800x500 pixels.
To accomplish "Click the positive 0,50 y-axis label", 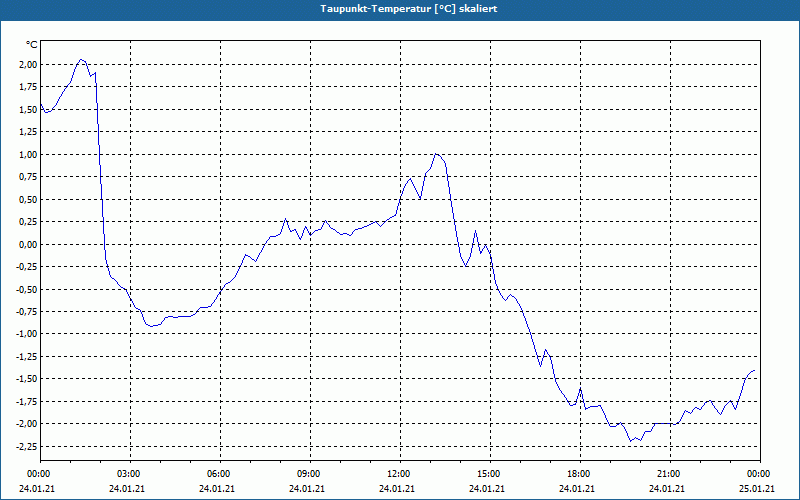I will (x=28, y=199).
